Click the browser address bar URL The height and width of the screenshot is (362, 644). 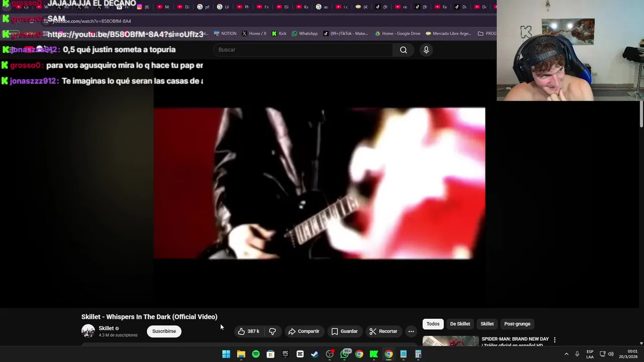pos(92,21)
